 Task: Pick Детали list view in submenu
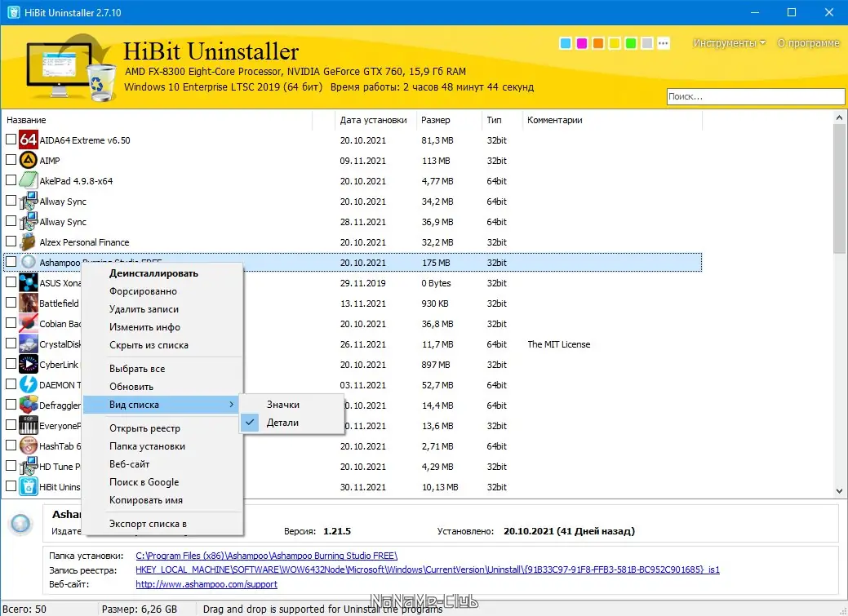click(x=282, y=423)
